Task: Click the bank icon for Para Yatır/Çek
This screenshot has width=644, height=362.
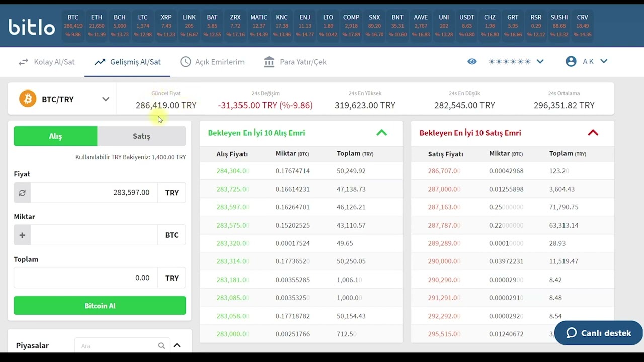Action: click(269, 62)
